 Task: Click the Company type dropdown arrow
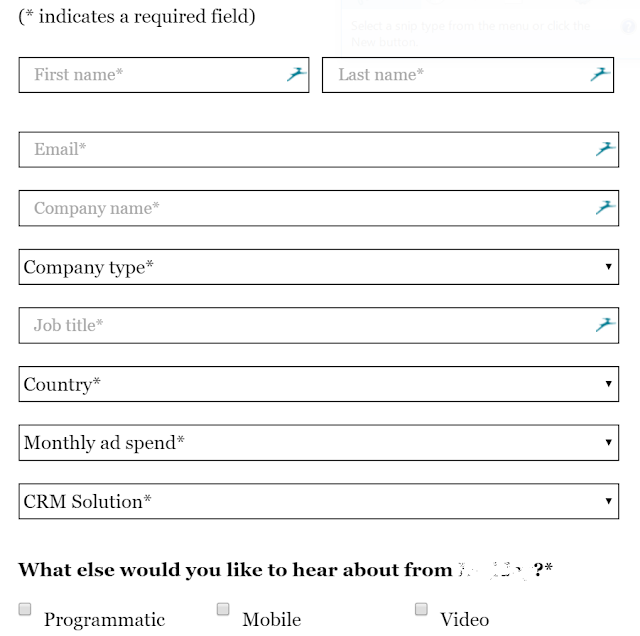(608, 267)
